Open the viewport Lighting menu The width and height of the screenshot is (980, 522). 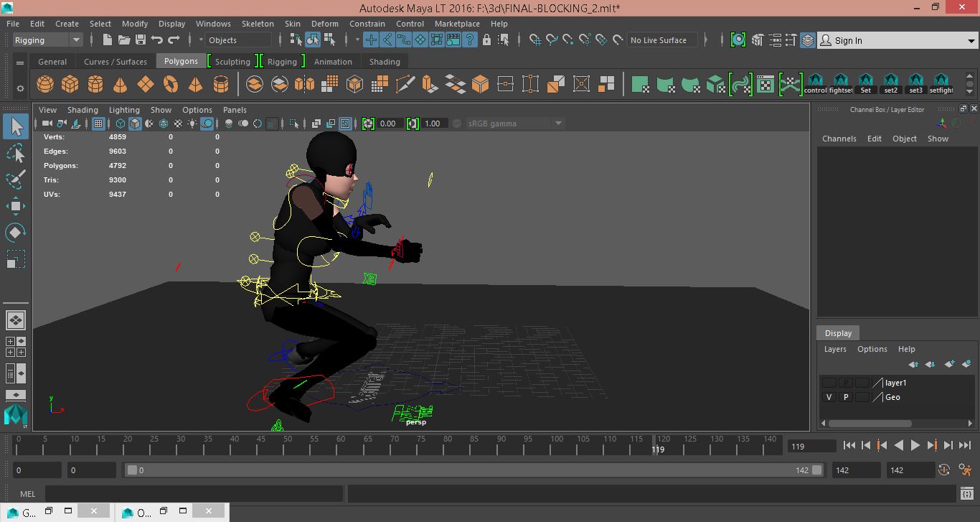click(124, 110)
